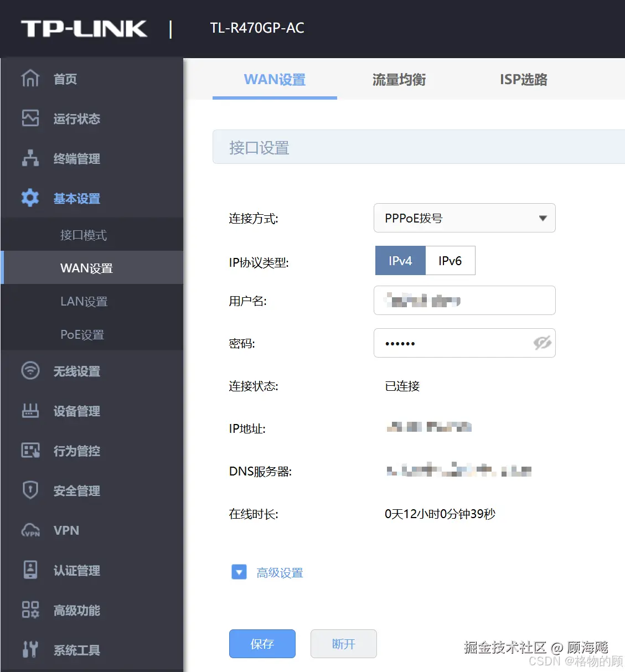625x672 pixels.
Task: Show the password with the eye toggle
Action: 543,343
